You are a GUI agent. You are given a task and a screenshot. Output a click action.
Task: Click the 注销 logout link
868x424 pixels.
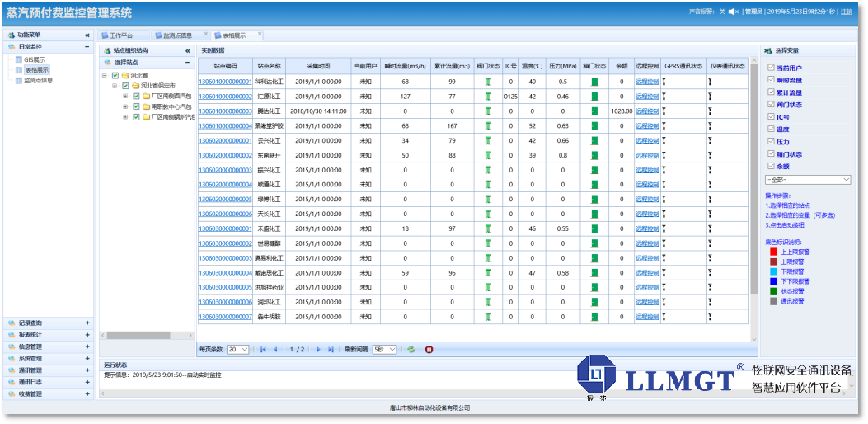tap(847, 12)
